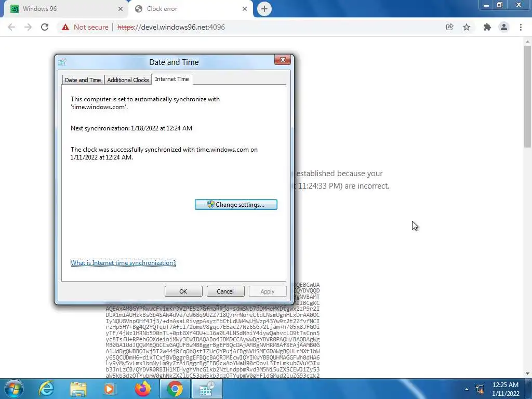The image size is (532, 399).
Task: Switch to the Windows 96 browser tab
Action: (64, 9)
